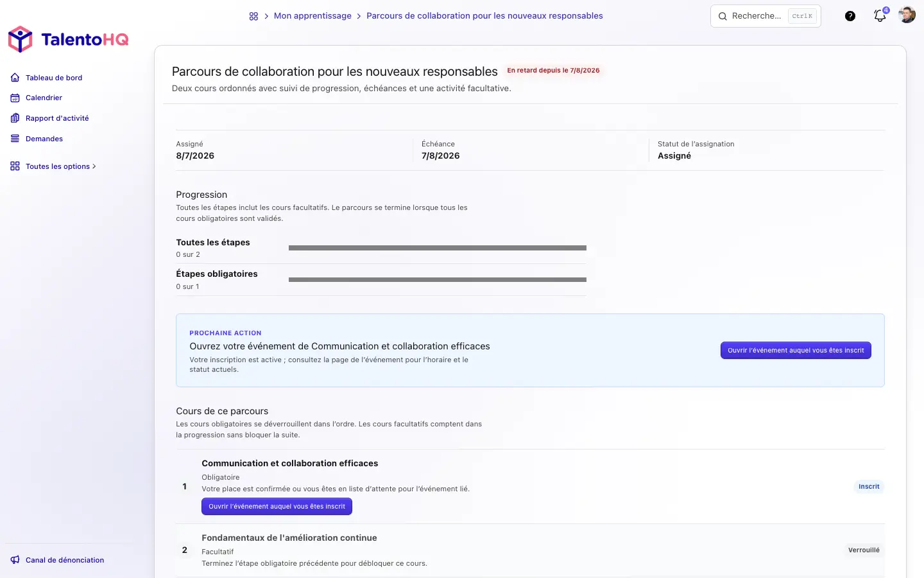Click the Toutes les options grid icon
Image resolution: width=924 pixels, height=578 pixels.
(15, 166)
